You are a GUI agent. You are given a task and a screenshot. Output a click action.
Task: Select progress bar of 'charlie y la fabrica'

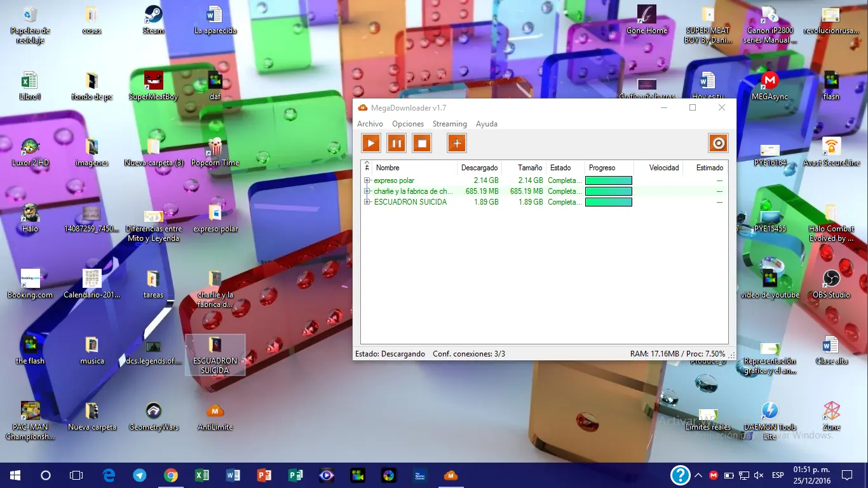click(x=609, y=191)
